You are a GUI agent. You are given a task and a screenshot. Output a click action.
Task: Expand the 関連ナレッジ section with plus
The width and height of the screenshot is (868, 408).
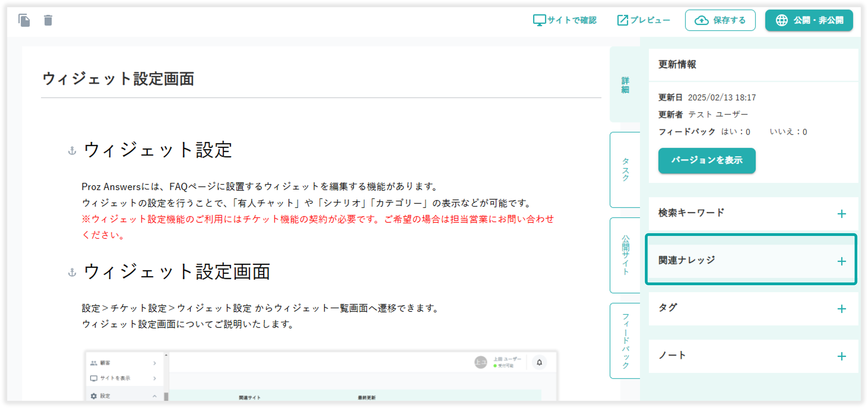(x=841, y=262)
